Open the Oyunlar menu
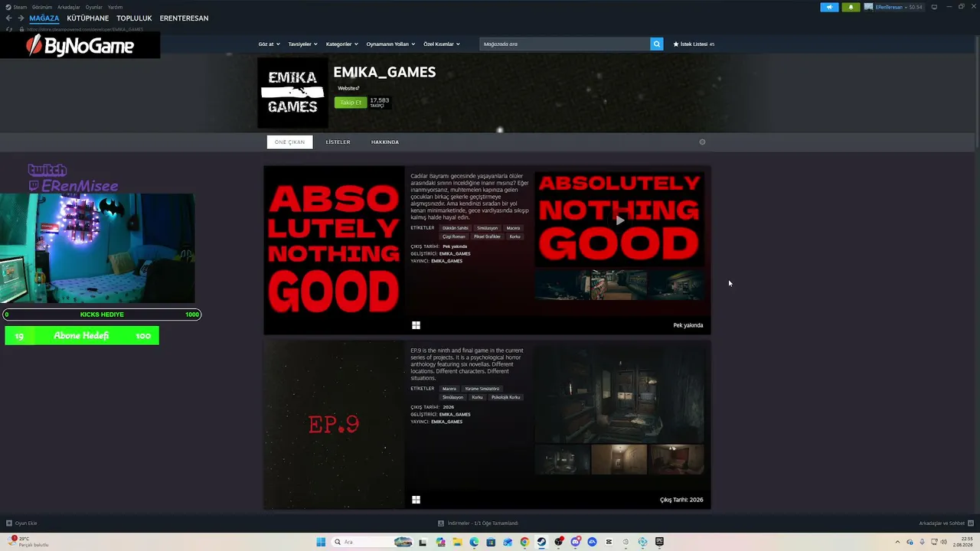This screenshot has width=980, height=551. tap(94, 7)
